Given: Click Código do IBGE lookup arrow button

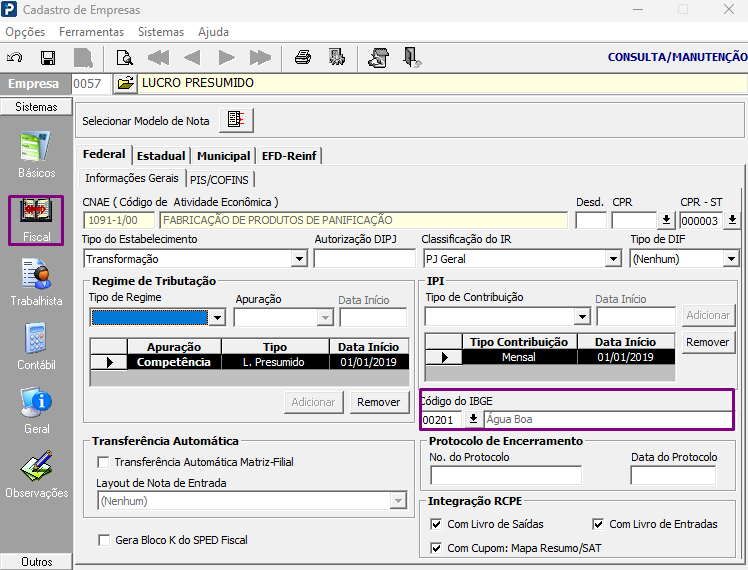Looking at the screenshot, I should 473,419.
